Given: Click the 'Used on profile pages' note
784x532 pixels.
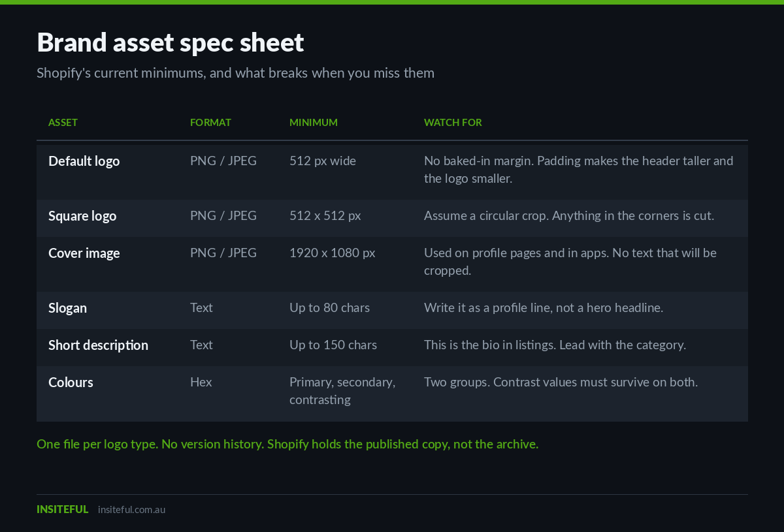Looking at the screenshot, I should (x=570, y=262).
